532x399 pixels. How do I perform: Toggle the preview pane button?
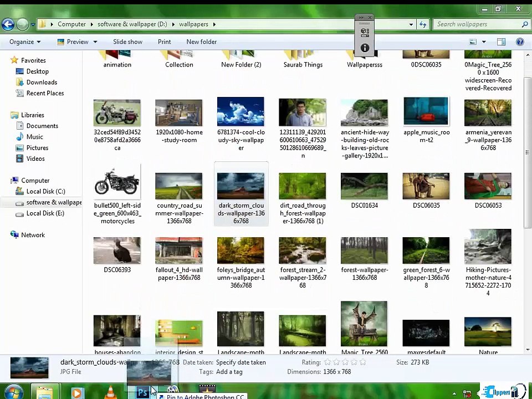(x=501, y=42)
